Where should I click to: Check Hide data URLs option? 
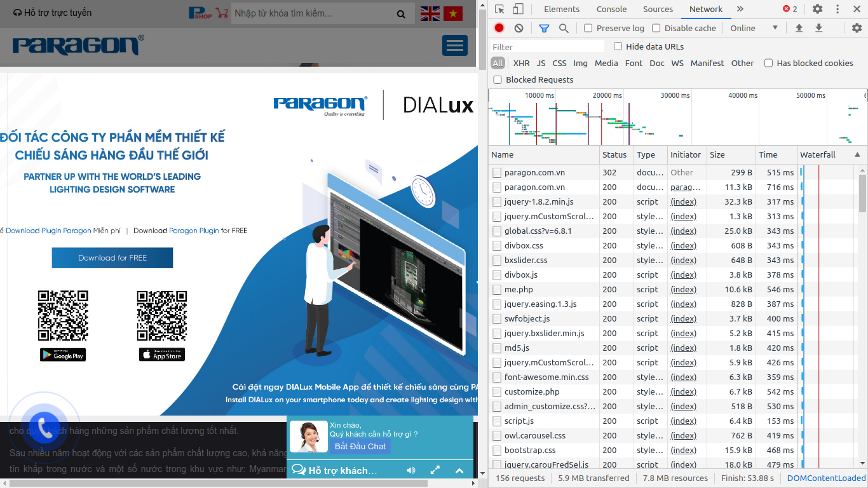tap(618, 46)
